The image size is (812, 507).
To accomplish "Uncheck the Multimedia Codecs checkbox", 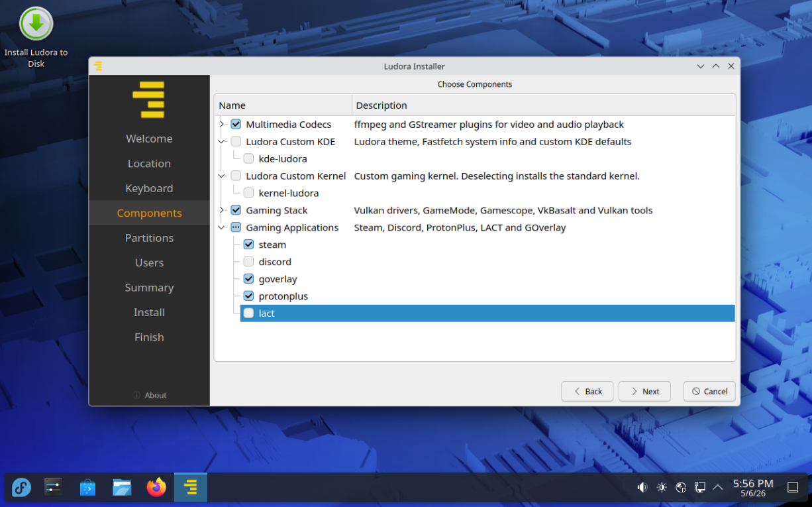I will point(236,124).
